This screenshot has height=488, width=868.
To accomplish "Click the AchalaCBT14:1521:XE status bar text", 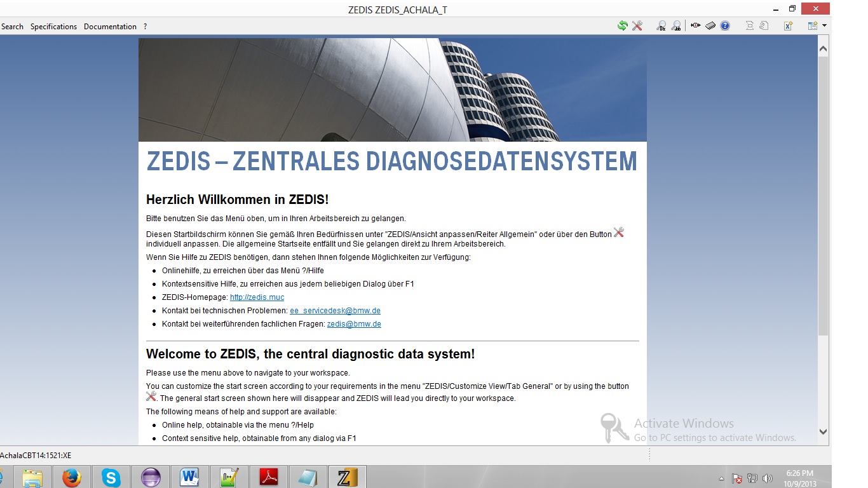I will click(x=36, y=456).
